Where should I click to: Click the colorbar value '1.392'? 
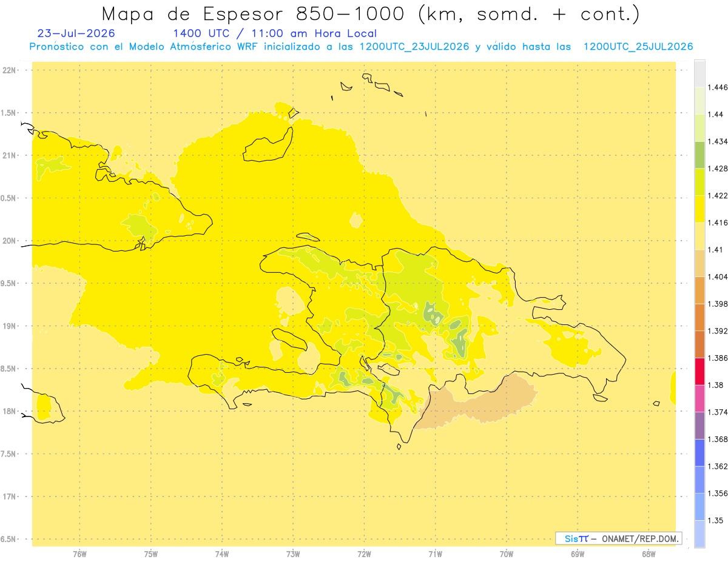pyautogui.click(x=719, y=331)
